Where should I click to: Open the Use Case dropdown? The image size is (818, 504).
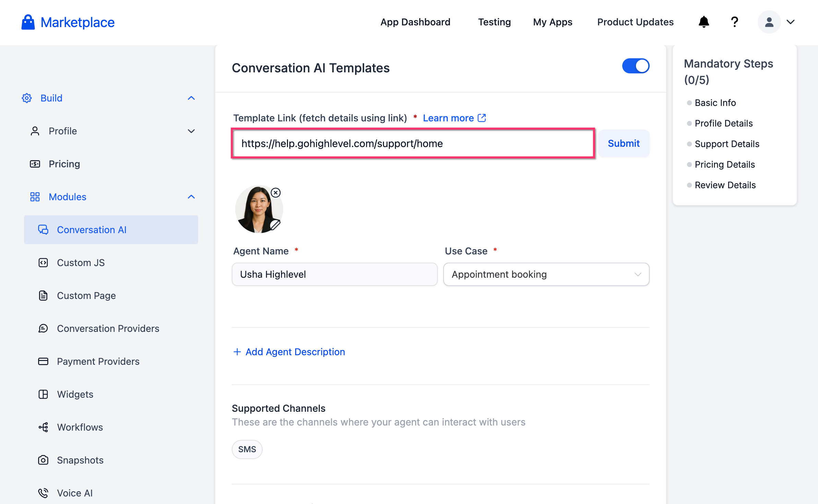pos(546,274)
